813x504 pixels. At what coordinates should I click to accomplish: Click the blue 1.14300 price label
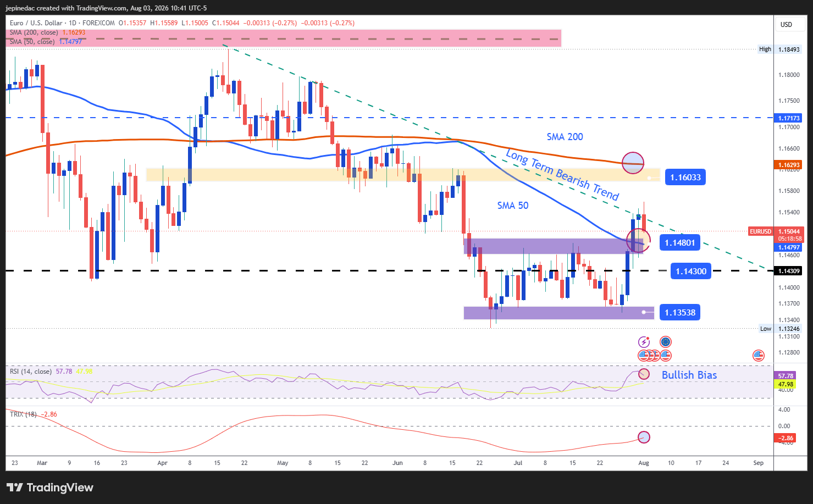click(x=691, y=271)
